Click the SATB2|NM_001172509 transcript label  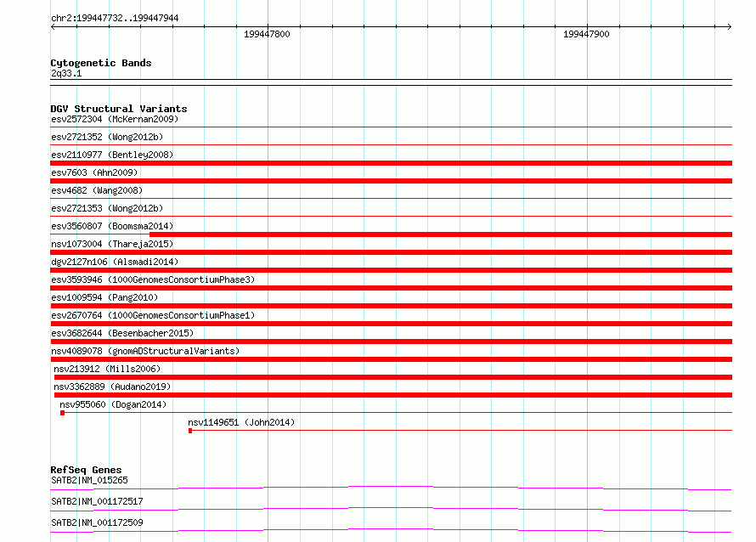97,522
